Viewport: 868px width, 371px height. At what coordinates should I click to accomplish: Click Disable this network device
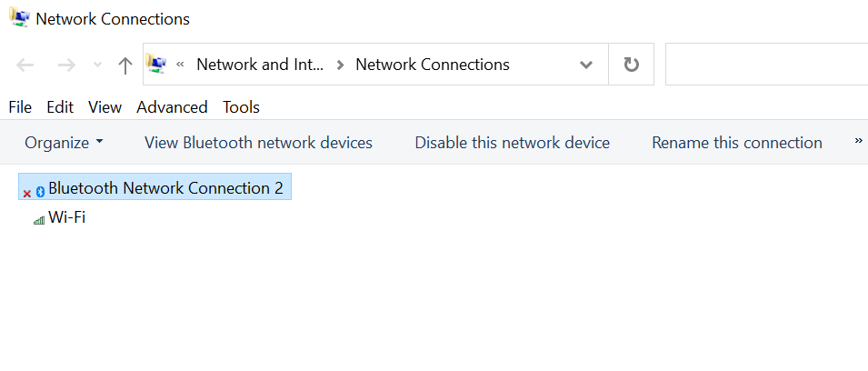pyautogui.click(x=512, y=143)
